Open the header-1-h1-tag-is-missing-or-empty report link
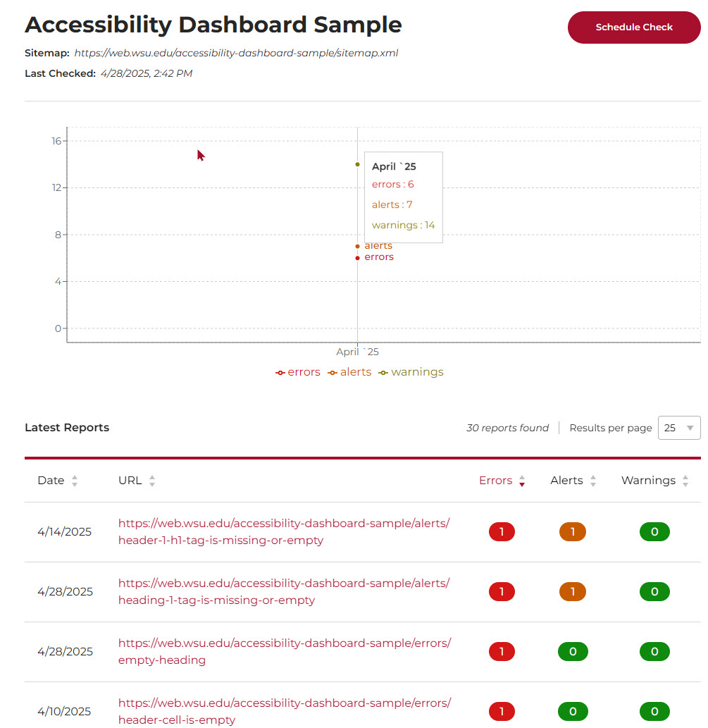This screenshot has width=708, height=728. click(283, 532)
